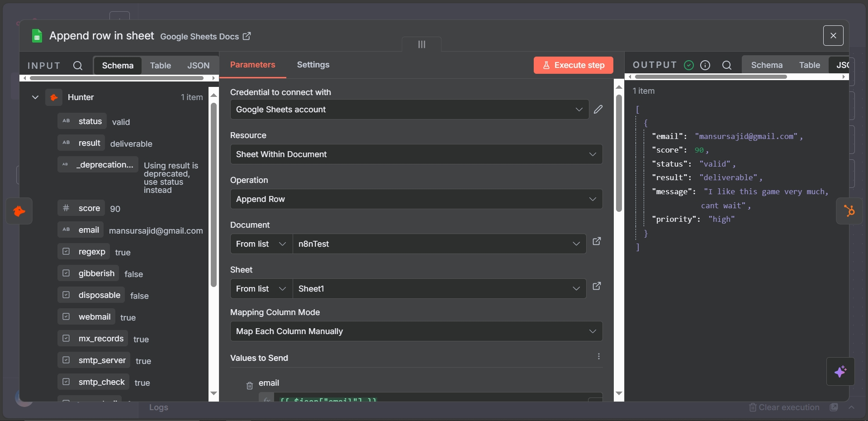Click the input panel horizontal scrollbar
Image resolution: width=868 pixels, height=421 pixels.
[x=117, y=78]
